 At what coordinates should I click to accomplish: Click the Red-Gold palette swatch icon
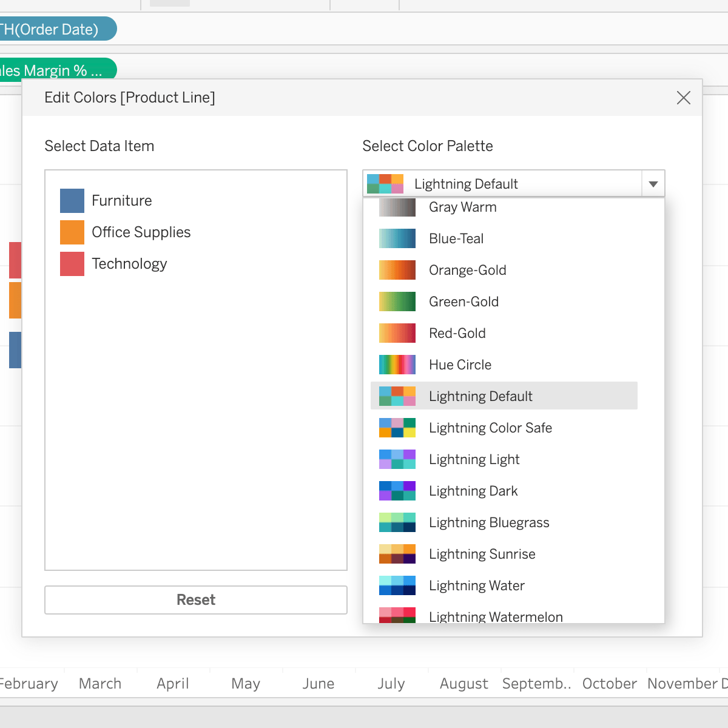pos(397,333)
